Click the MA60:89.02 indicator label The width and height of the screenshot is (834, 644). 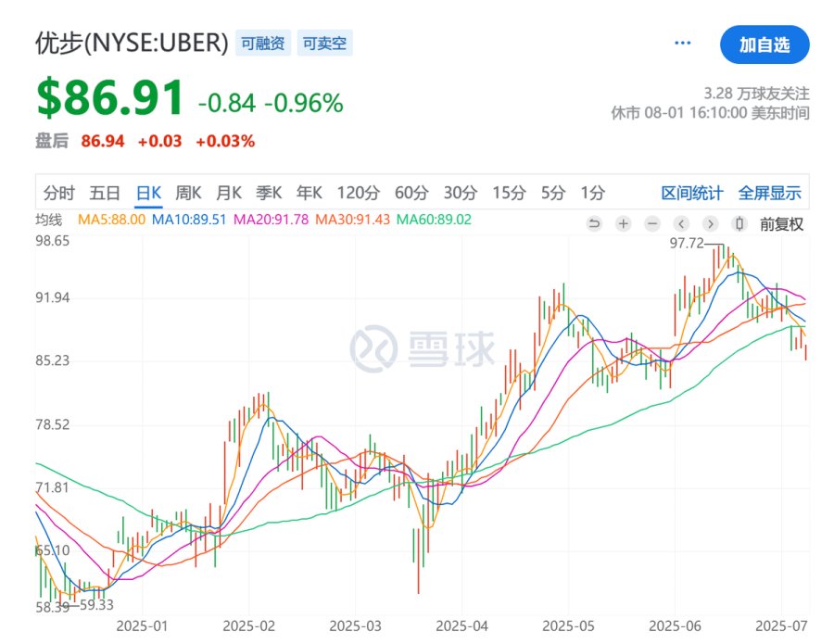click(434, 220)
